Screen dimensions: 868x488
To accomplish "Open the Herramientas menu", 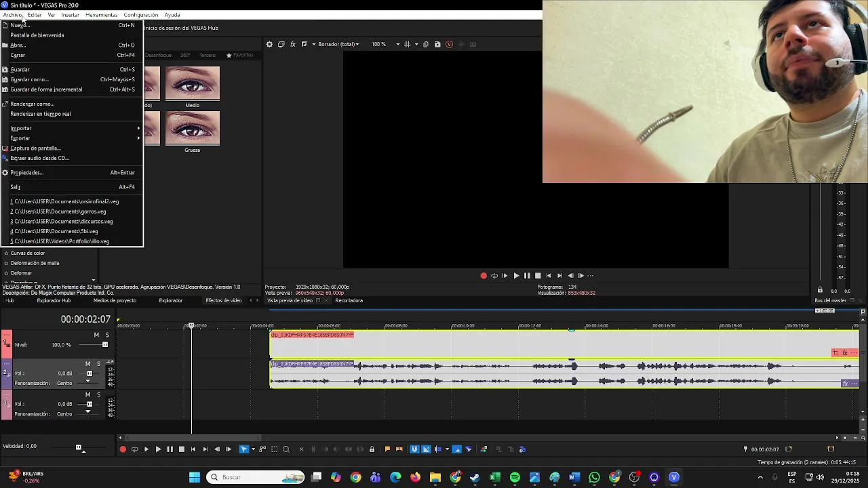I will tap(101, 15).
